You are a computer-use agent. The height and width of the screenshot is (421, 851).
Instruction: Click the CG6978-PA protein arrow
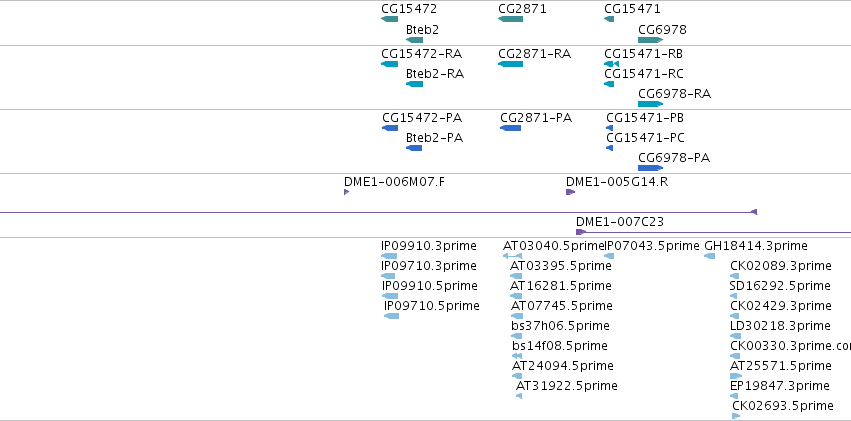coord(650,168)
